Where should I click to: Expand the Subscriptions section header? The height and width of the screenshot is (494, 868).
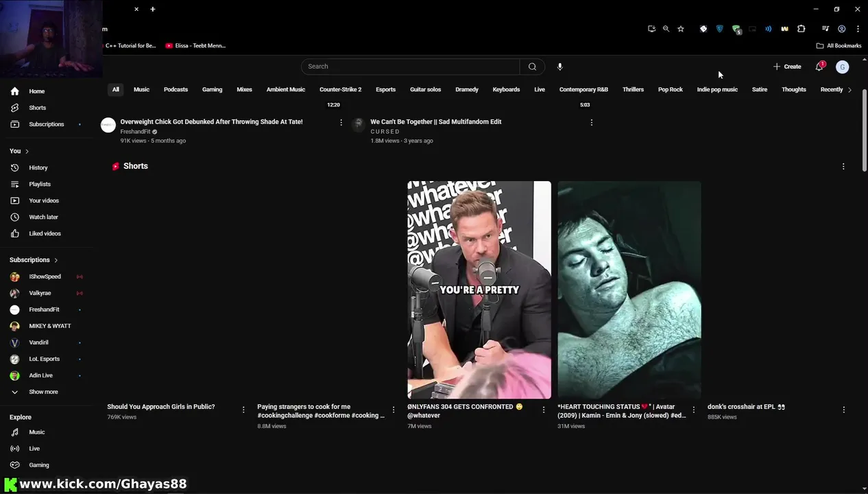coord(34,260)
